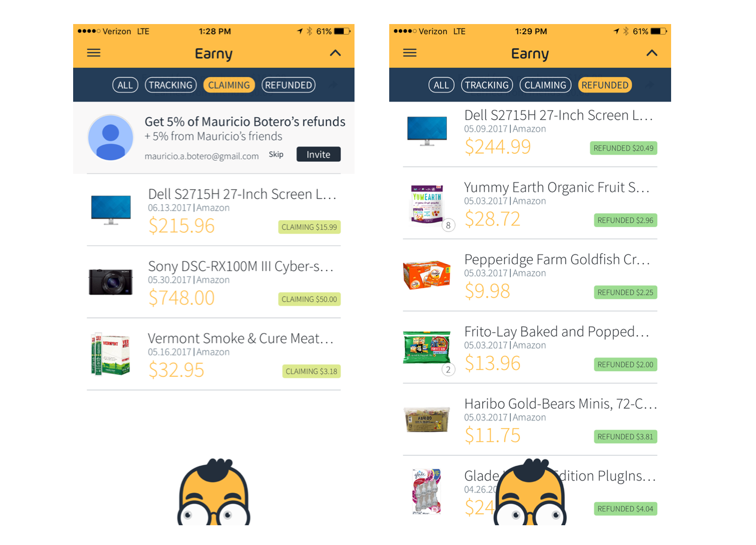Collapse header with chevron on right screen
Image resolution: width=756 pixels, height=545 pixels.
coord(651,53)
